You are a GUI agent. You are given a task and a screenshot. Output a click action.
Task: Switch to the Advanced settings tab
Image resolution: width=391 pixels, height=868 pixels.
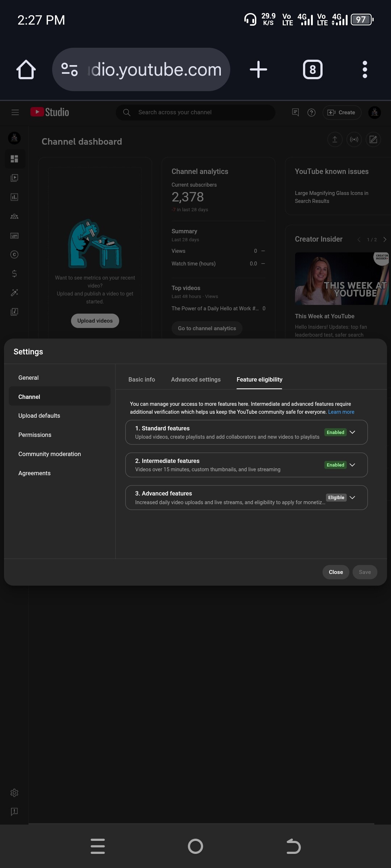pyautogui.click(x=196, y=379)
